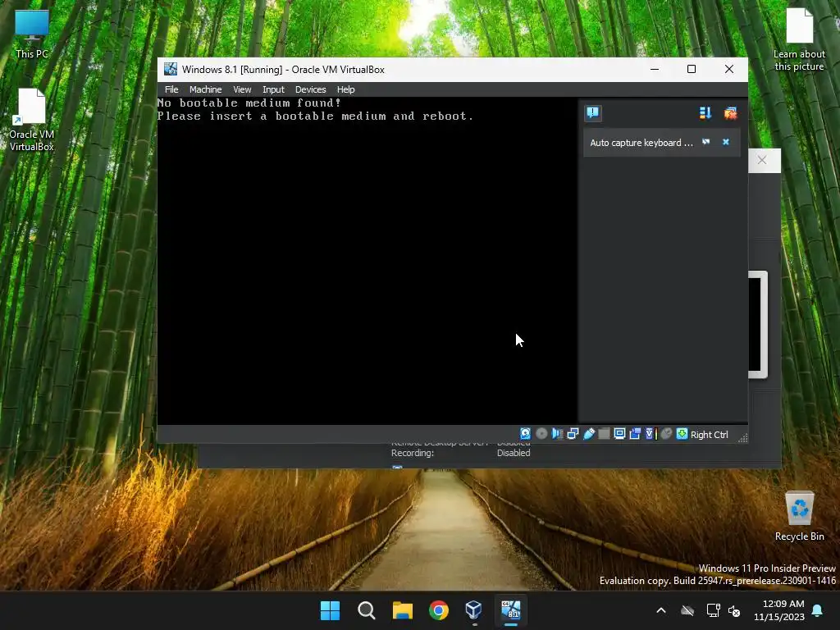Screen dimensions: 840x630
Task: Switch to VirtualBox Manager taskbar icon
Action: tap(474, 610)
